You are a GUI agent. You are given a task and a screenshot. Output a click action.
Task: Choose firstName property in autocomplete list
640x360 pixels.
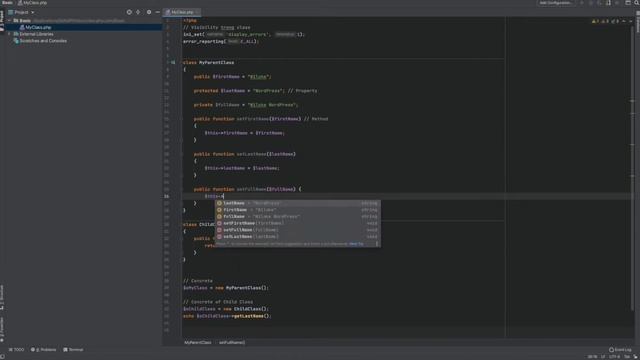298,210
